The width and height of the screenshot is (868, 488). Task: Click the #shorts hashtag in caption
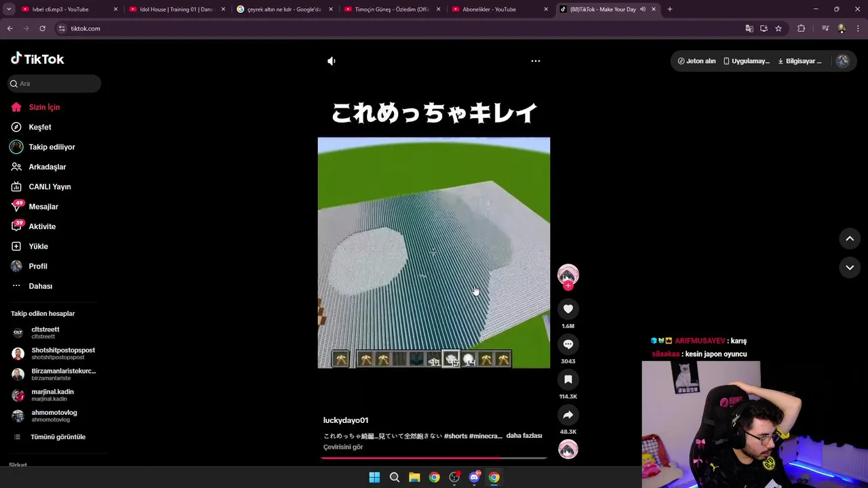click(x=456, y=436)
